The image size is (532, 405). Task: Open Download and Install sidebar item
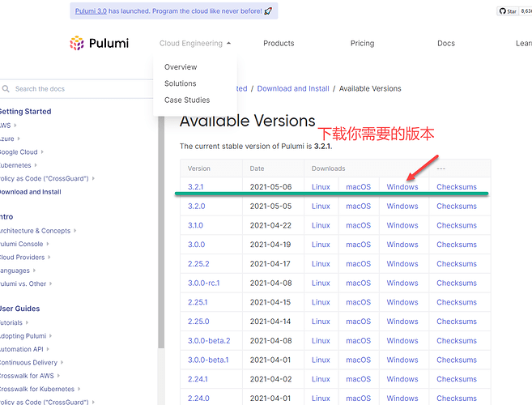31,192
